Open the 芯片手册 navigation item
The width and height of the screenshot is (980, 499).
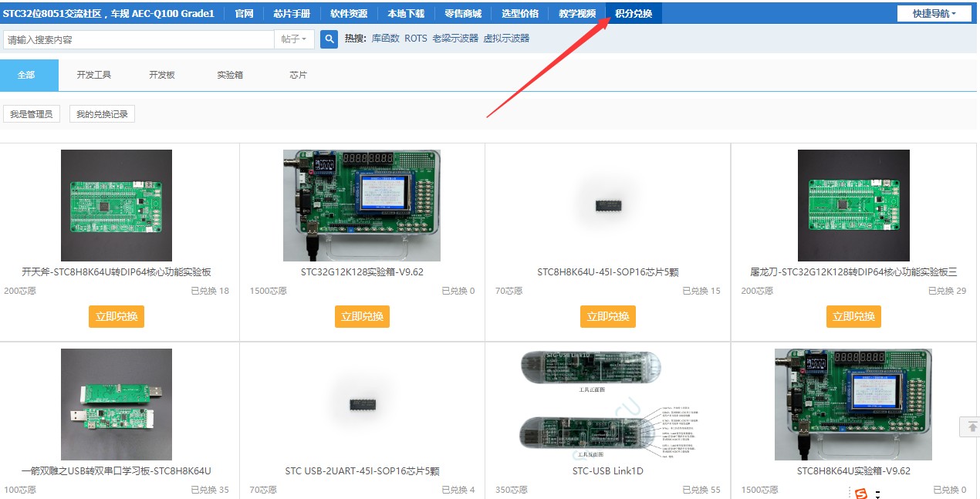coord(292,13)
